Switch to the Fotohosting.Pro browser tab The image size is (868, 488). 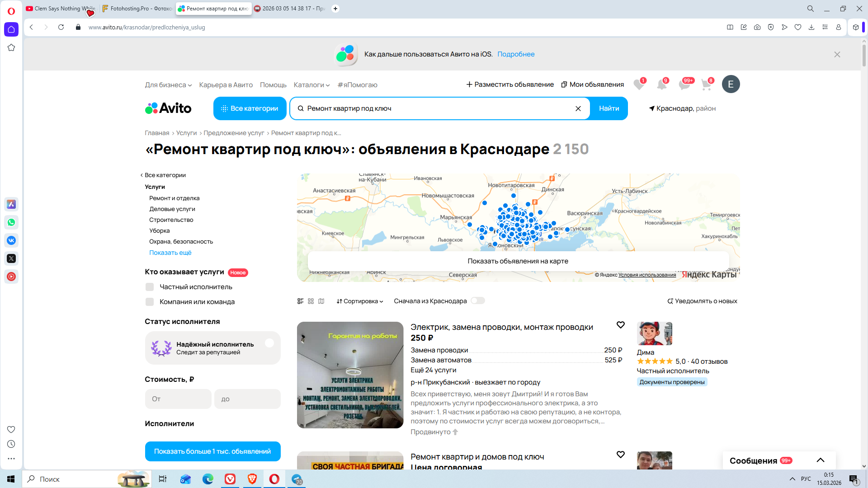(137, 9)
